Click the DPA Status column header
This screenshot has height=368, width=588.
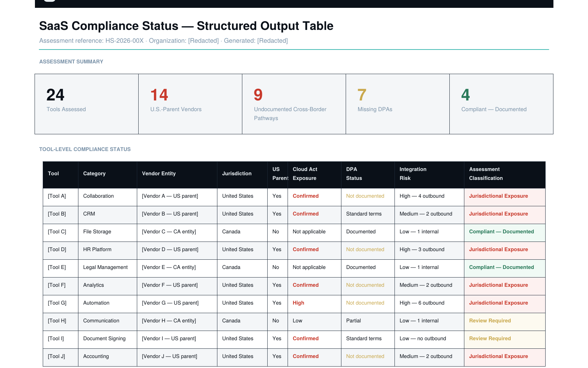click(354, 174)
